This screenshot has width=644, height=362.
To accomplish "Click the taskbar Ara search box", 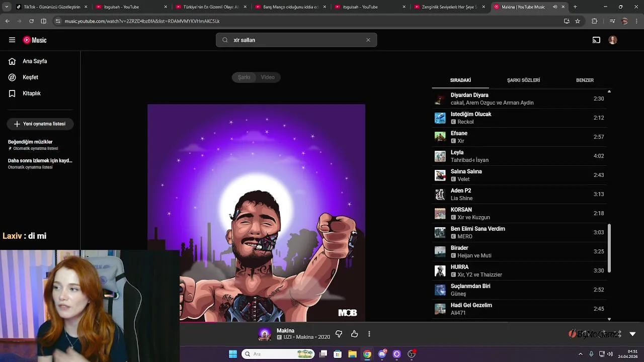I will (278, 354).
